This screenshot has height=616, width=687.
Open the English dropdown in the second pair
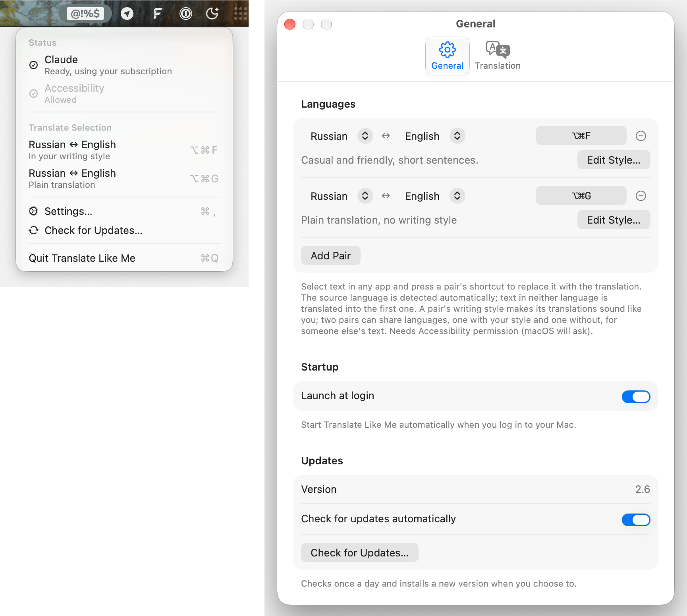(434, 196)
